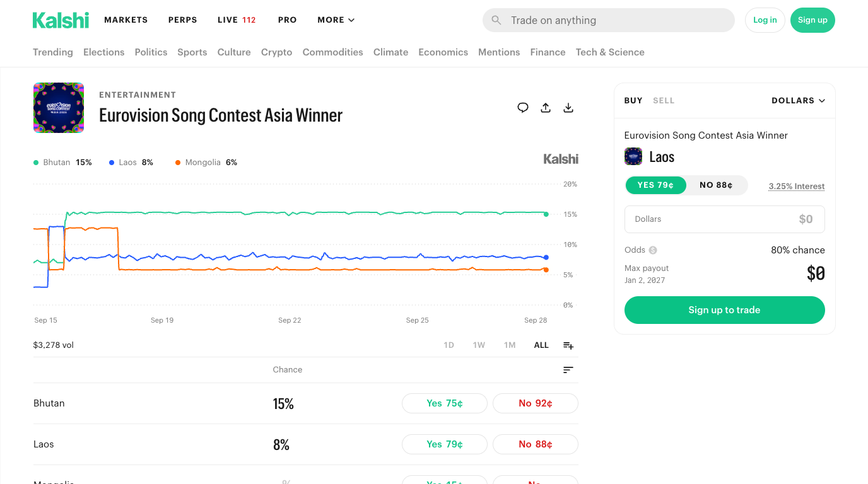Open the DOLLARS dropdown
Screen dimensions: 868x484
(798, 101)
